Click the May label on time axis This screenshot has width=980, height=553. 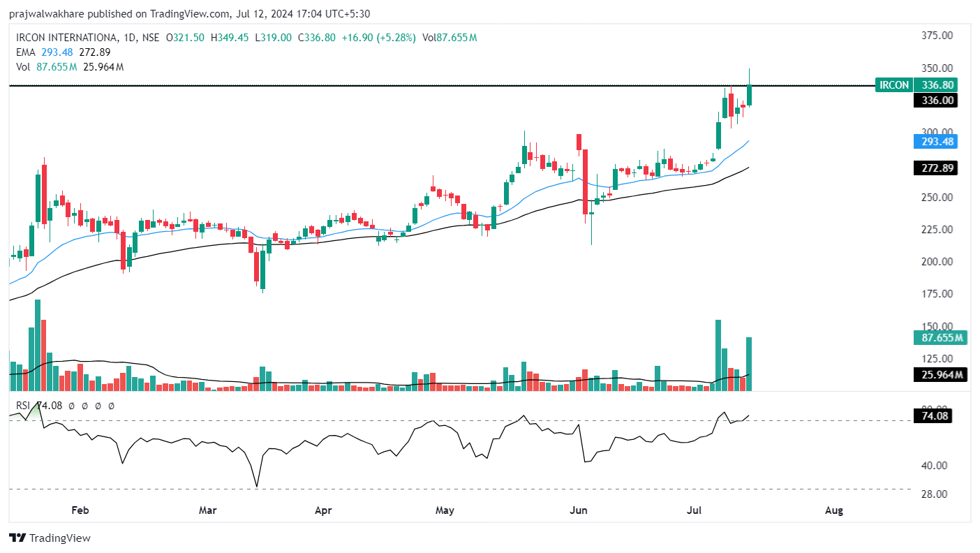445,510
